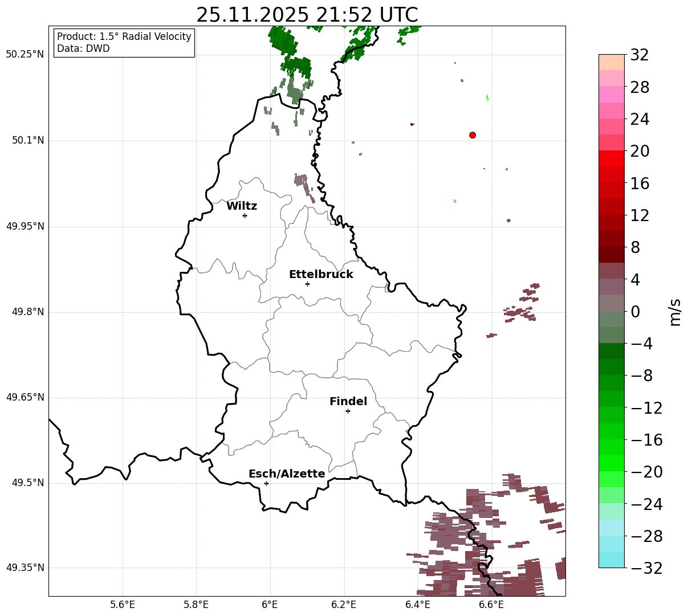Click the title 25.11.2025 21:52 UTC
This screenshot has width=688, height=616.
click(307, 15)
